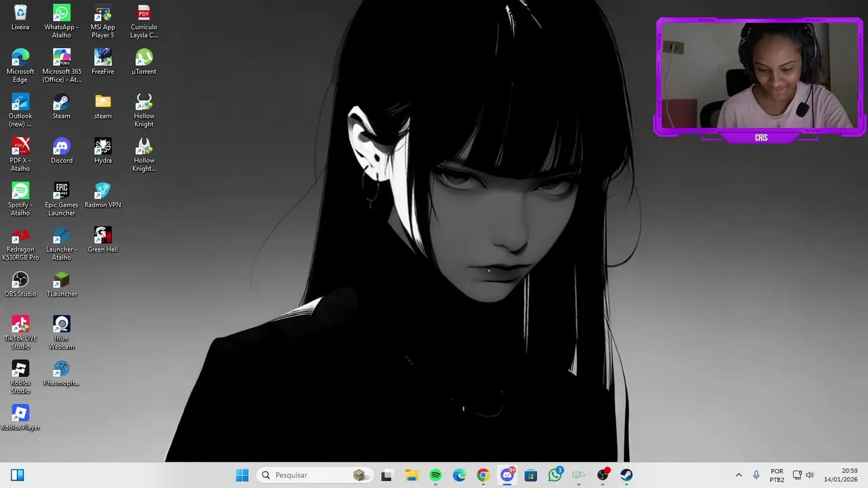Switch to Discord in the taskbar
Screen dimensions: 868x488
(507, 475)
